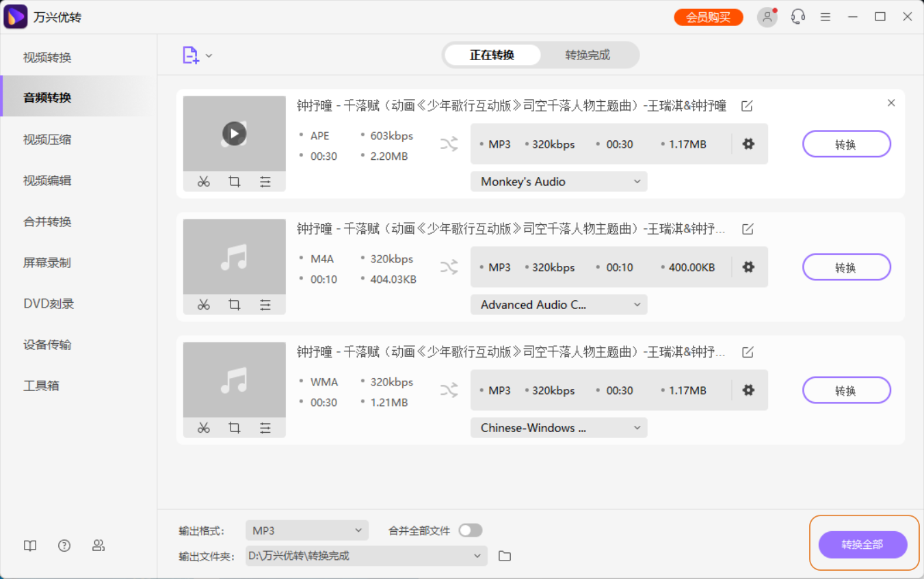Click the 400.00KB output size
The image size is (924, 579).
click(x=691, y=267)
